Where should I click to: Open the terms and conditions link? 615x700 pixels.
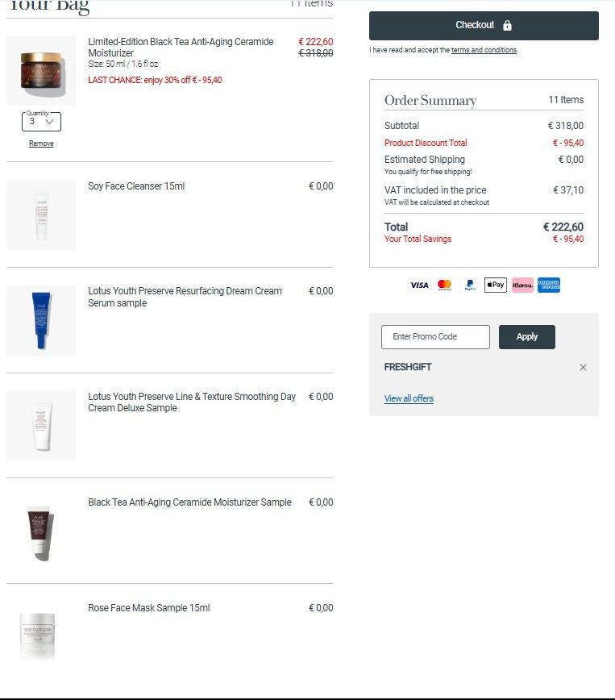484,50
